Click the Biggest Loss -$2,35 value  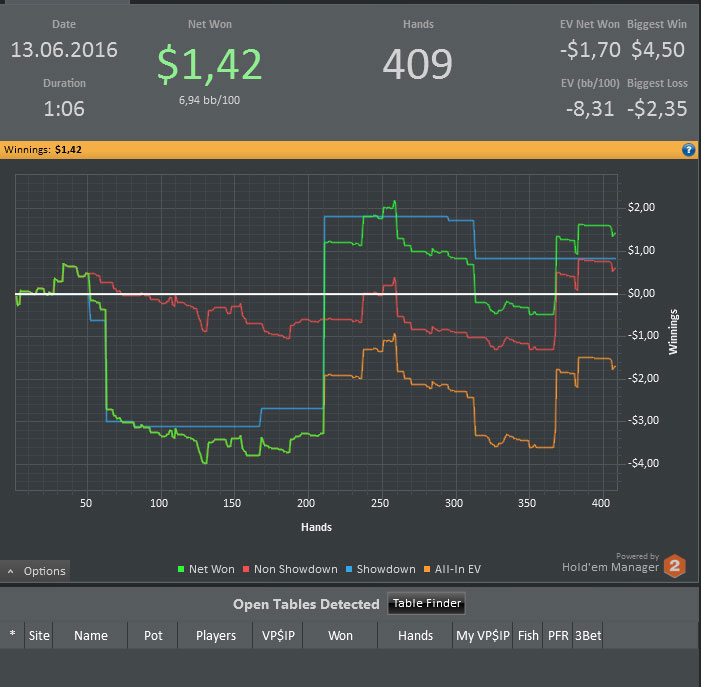pos(657,109)
